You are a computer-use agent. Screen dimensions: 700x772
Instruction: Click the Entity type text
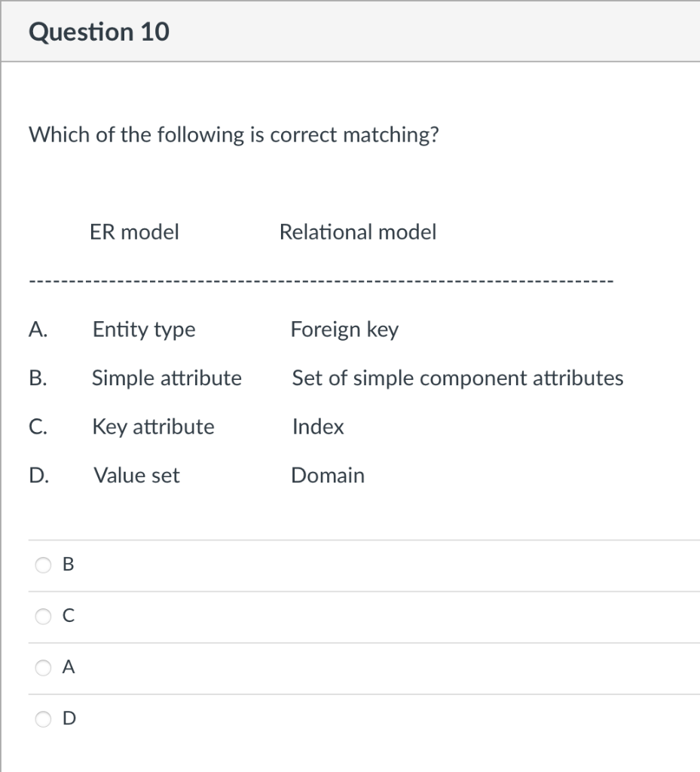point(144,329)
